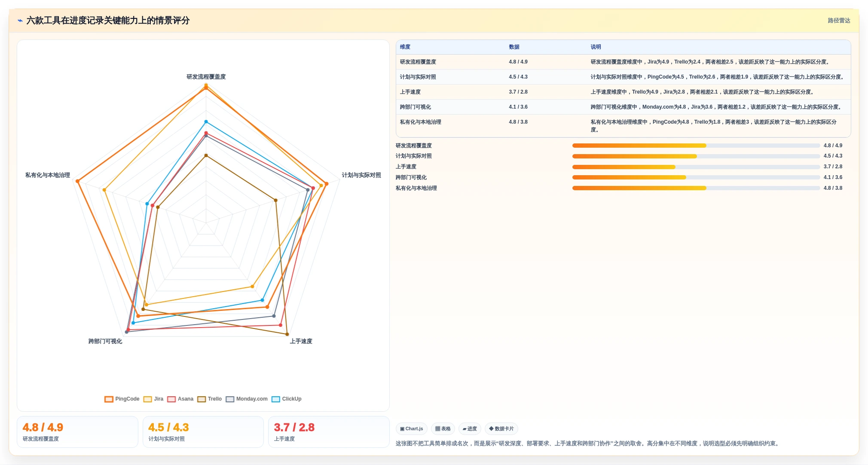Image resolution: width=868 pixels, height=465 pixels.
Task: Open the 4.8 / 4.9 研发流程覆盖度 data card
Action: coord(77,432)
